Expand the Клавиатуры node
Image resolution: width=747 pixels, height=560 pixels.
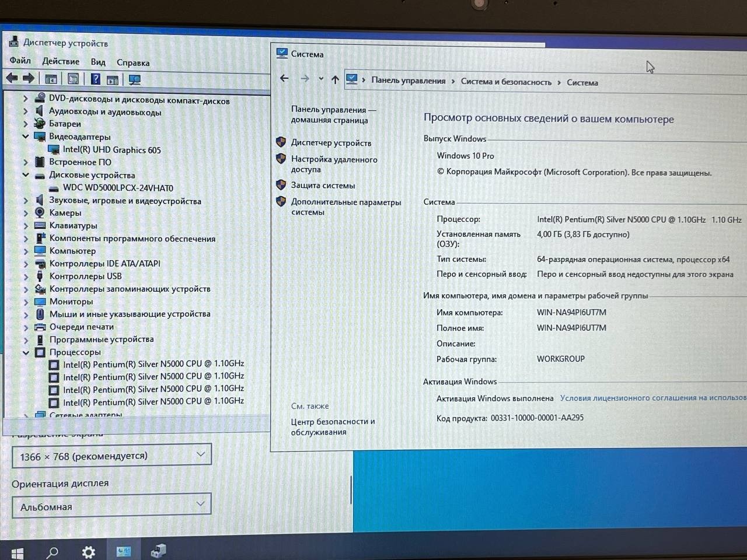click(x=25, y=225)
